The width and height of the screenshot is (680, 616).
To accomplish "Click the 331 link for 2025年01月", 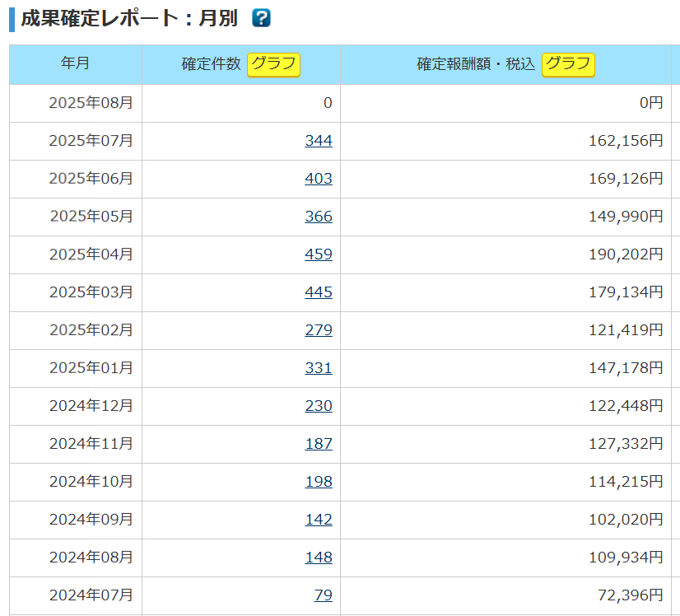I will click(x=318, y=368).
